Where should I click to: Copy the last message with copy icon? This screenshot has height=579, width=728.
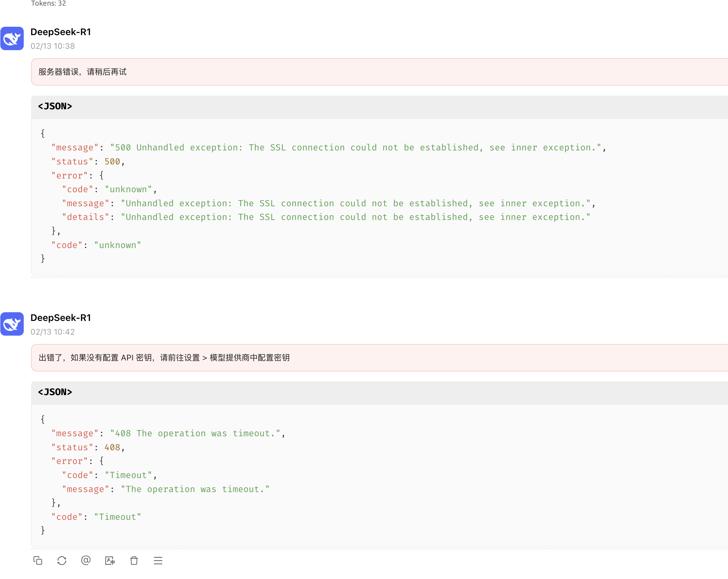coord(38,560)
